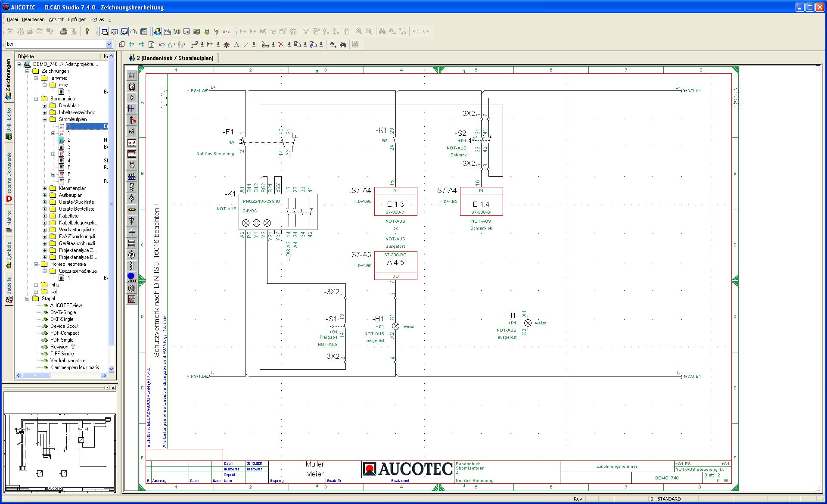The width and height of the screenshot is (827, 504).
Task: Click the object tree vertical scrollbar
Action: 112,213
